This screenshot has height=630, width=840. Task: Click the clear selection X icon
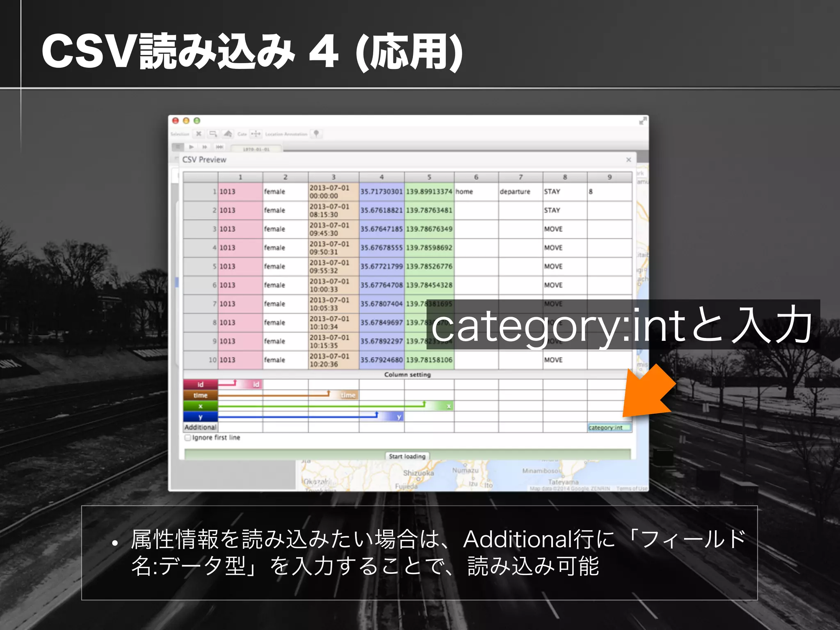click(x=199, y=134)
